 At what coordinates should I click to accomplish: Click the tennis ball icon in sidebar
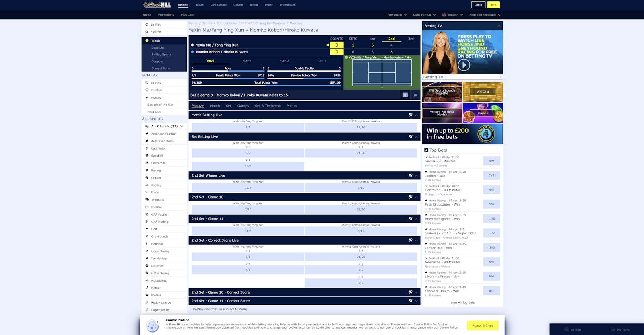pos(147,41)
